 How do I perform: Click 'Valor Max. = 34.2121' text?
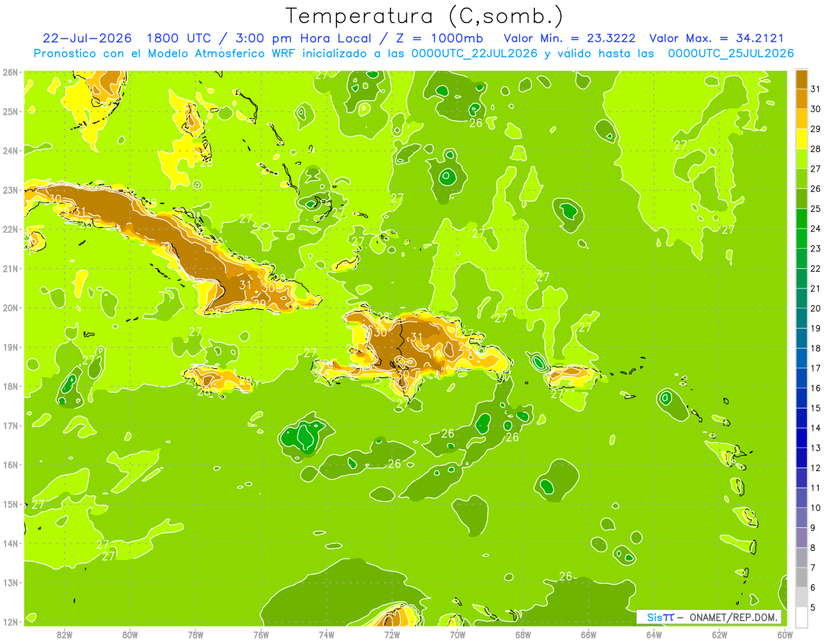(717, 38)
